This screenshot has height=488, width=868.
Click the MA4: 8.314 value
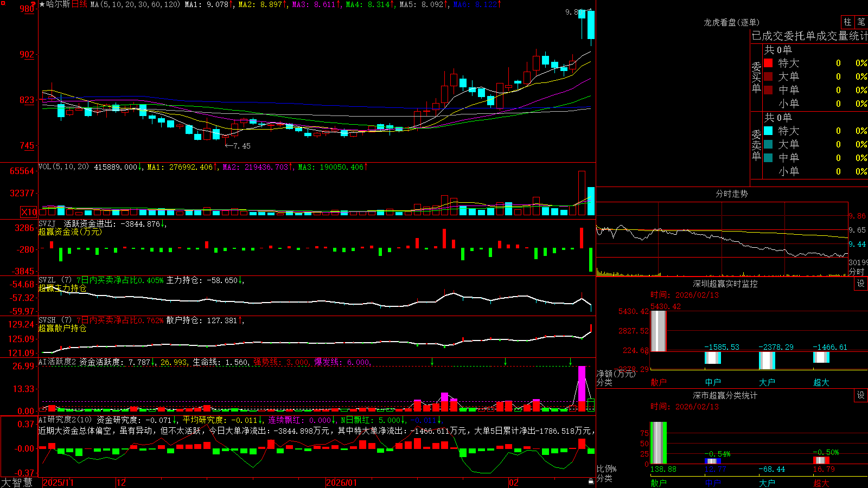point(370,4)
